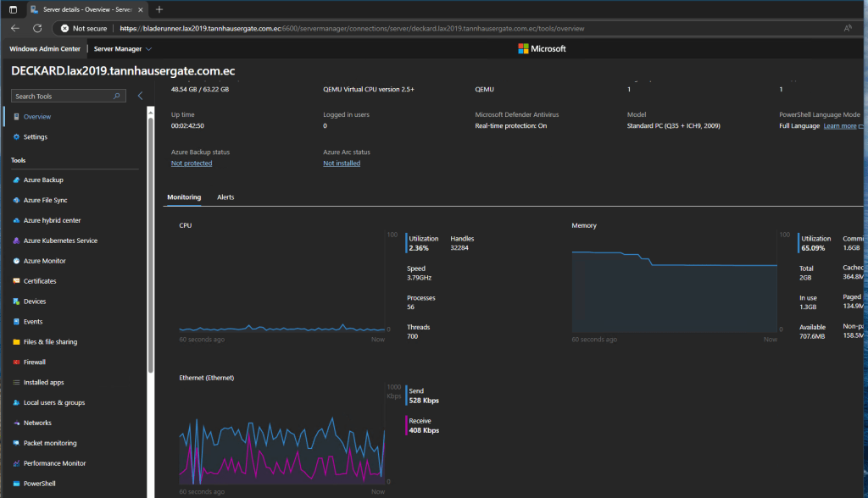Open the Not installed Azure Arc link
Screen dimensions: 868x498
point(342,163)
